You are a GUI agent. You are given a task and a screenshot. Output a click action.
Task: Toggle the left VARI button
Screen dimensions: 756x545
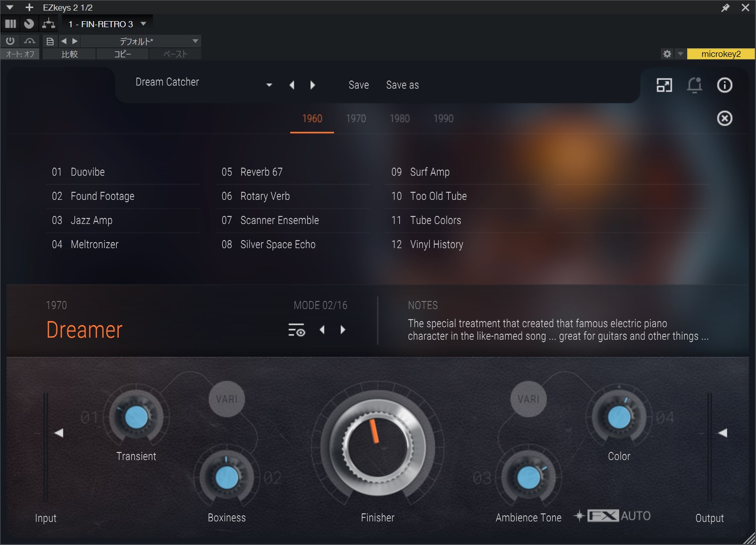[226, 399]
